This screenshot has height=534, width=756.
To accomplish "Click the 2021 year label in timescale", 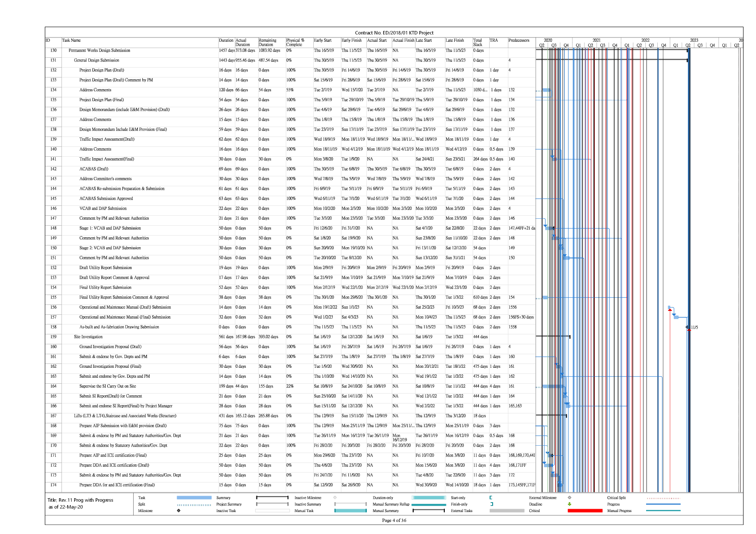I will pos(597,40).
